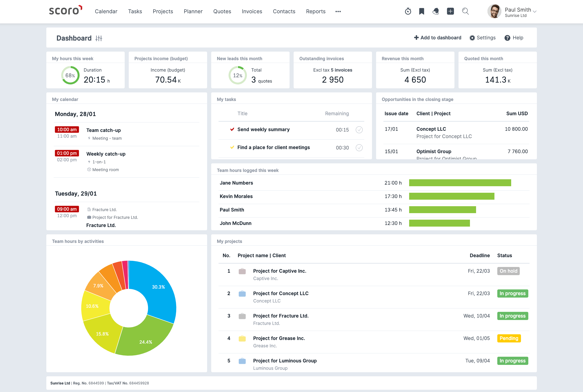Mark Send weekly summary task as done
This screenshot has height=392, width=583.
[x=359, y=130]
